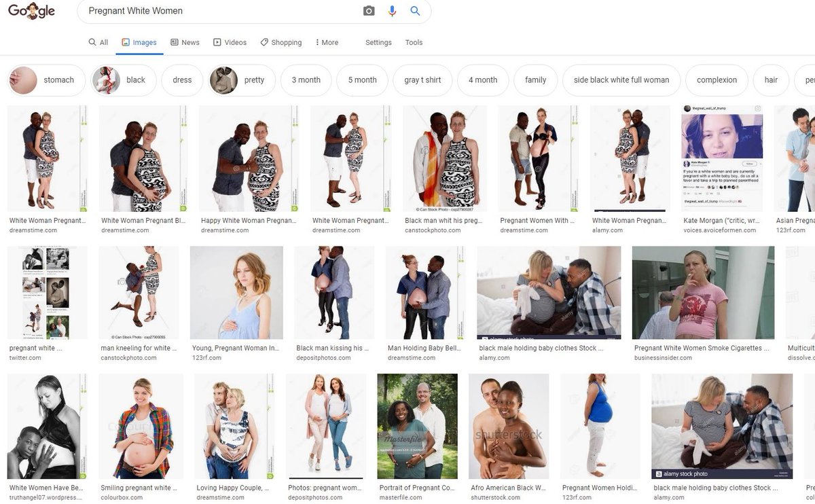Expand the More menu
Image resolution: width=815 pixels, height=504 pixels.
pyautogui.click(x=327, y=42)
